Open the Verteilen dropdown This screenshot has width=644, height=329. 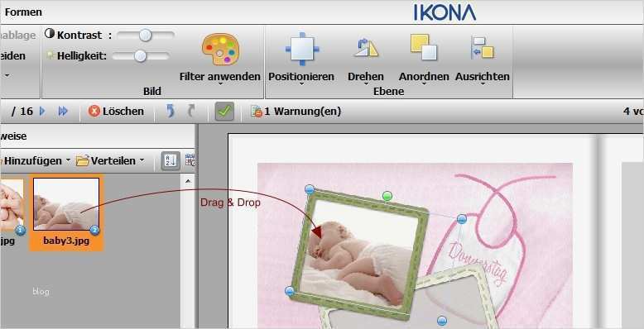pyautogui.click(x=111, y=160)
